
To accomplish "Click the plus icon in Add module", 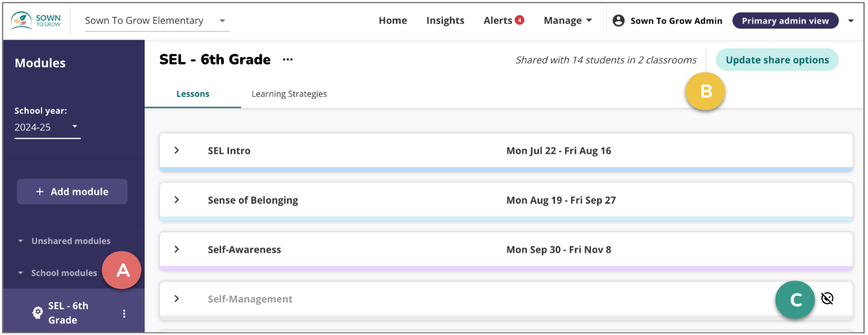I will point(40,192).
